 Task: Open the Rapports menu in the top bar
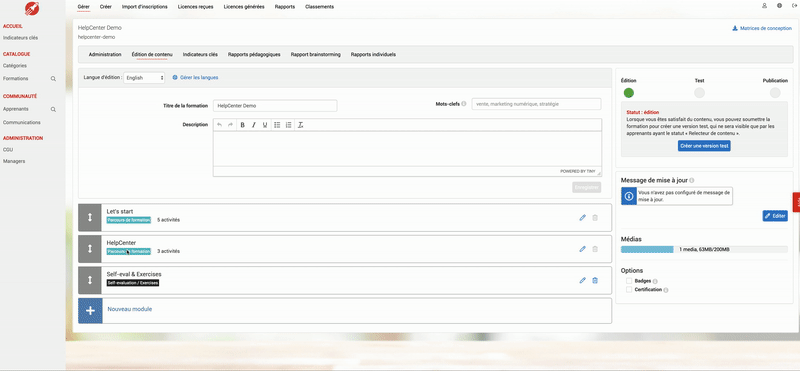coord(285,7)
